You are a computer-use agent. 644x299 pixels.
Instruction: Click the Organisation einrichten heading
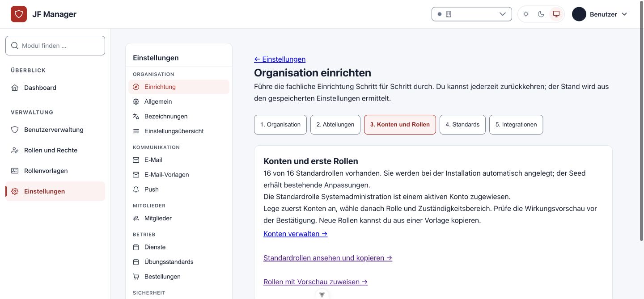pyautogui.click(x=313, y=73)
